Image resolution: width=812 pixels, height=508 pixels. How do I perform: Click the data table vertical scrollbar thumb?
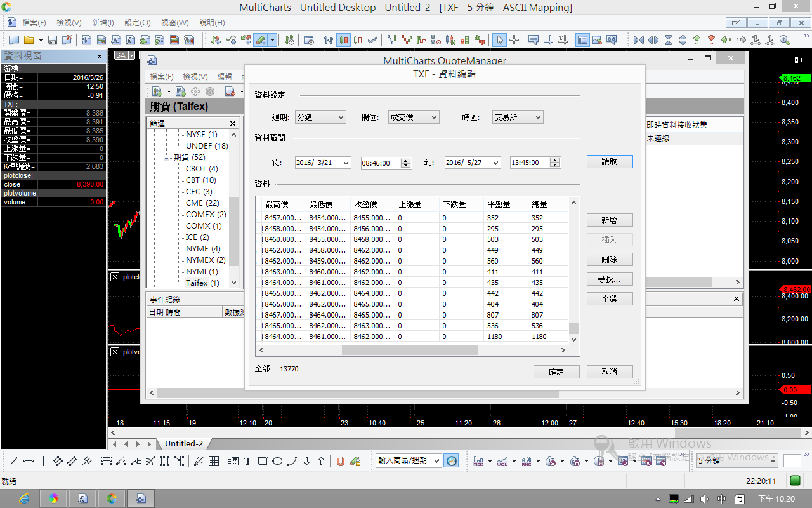[574, 328]
